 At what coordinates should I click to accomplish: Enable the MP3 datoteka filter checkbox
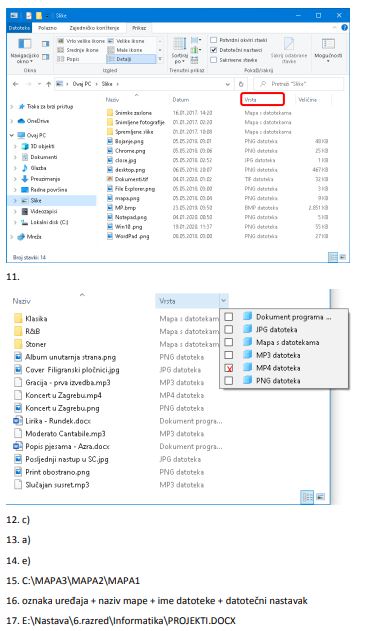pos(229,355)
